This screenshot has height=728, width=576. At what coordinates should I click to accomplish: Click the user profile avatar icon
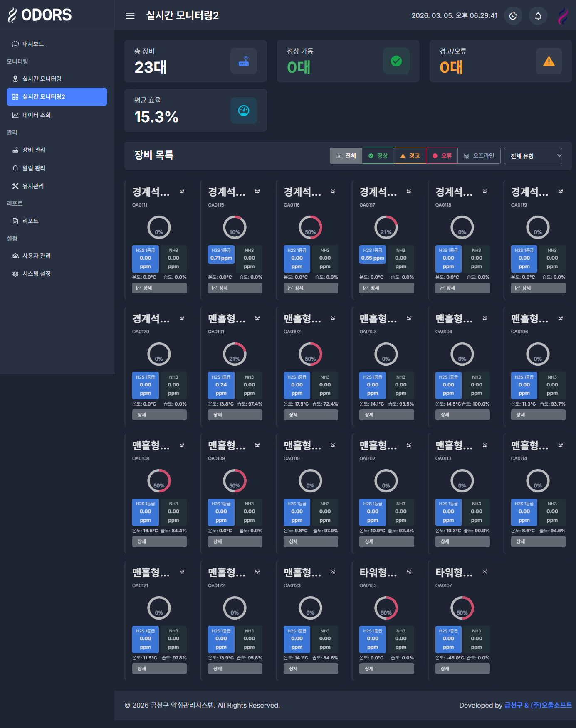(x=563, y=16)
